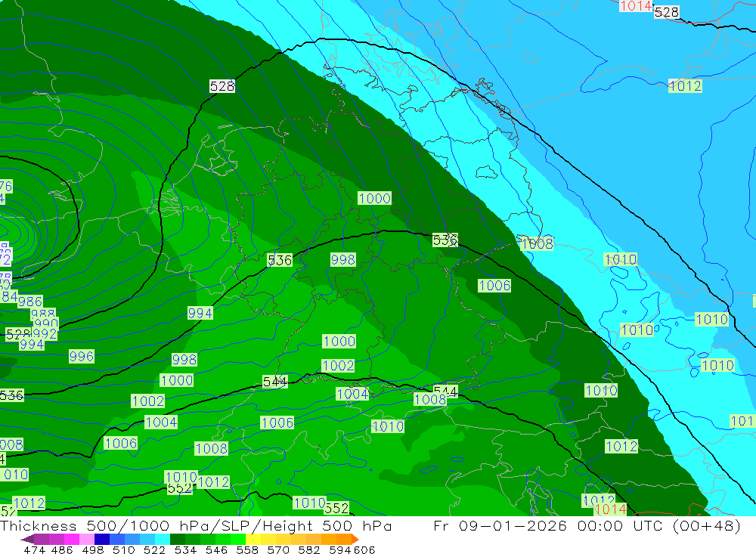Image resolution: width=756 pixels, height=554 pixels.
Task: Click legend value 546
Action: pos(216,550)
